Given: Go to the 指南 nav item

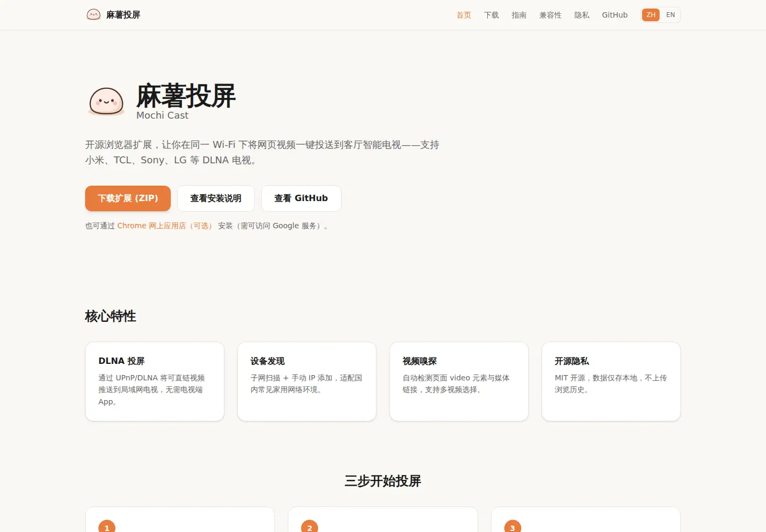Looking at the screenshot, I should click(519, 15).
